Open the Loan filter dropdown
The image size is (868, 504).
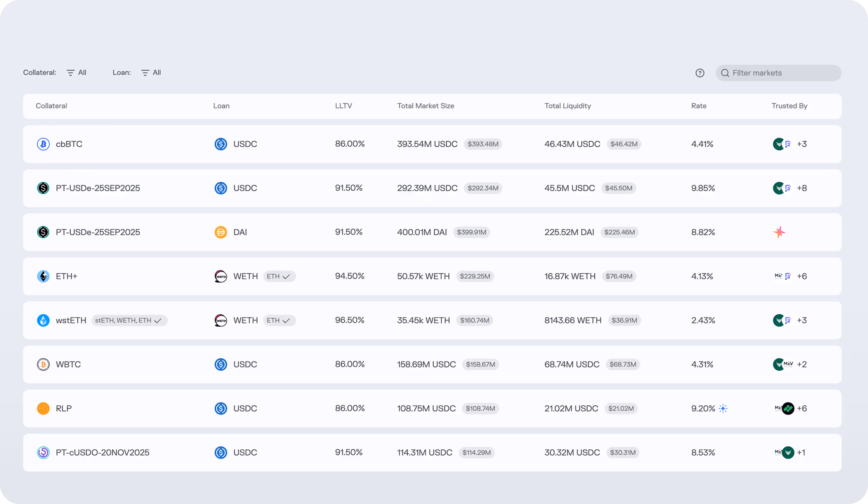151,72
